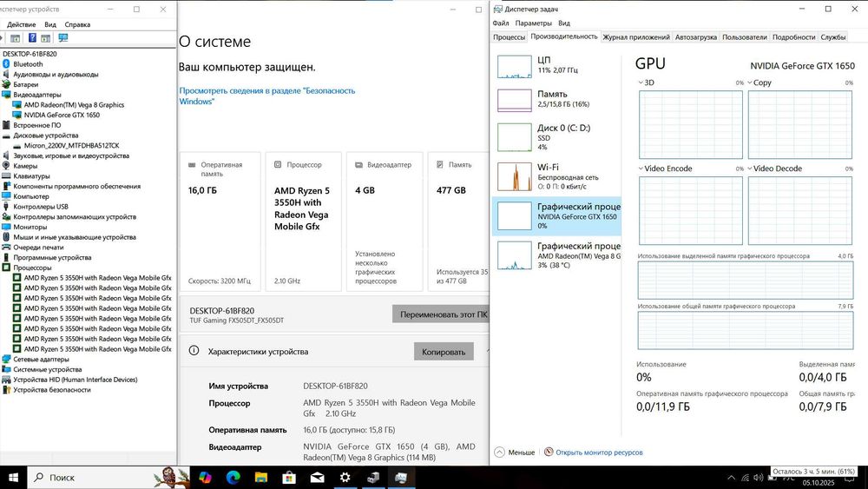Click the Встроенное ПО tree item
Image resolution: width=868 pixels, height=489 pixels.
(36, 125)
